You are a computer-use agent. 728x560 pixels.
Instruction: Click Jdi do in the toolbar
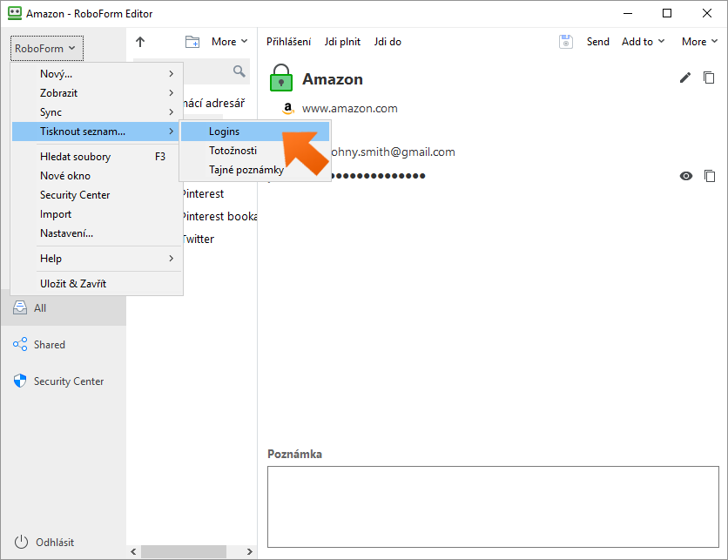click(x=388, y=42)
